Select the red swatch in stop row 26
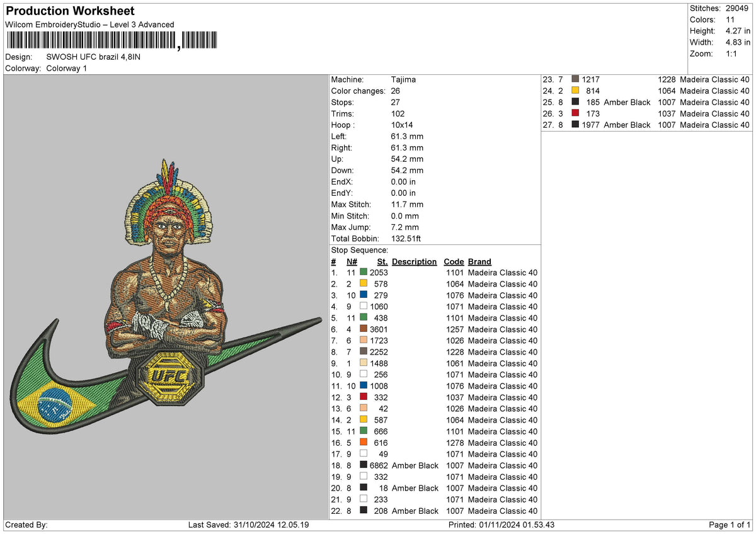The width and height of the screenshot is (756, 534). click(x=575, y=113)
